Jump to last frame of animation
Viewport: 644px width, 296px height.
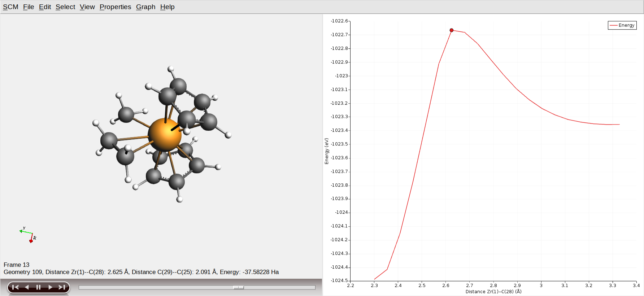click(62, 287)
